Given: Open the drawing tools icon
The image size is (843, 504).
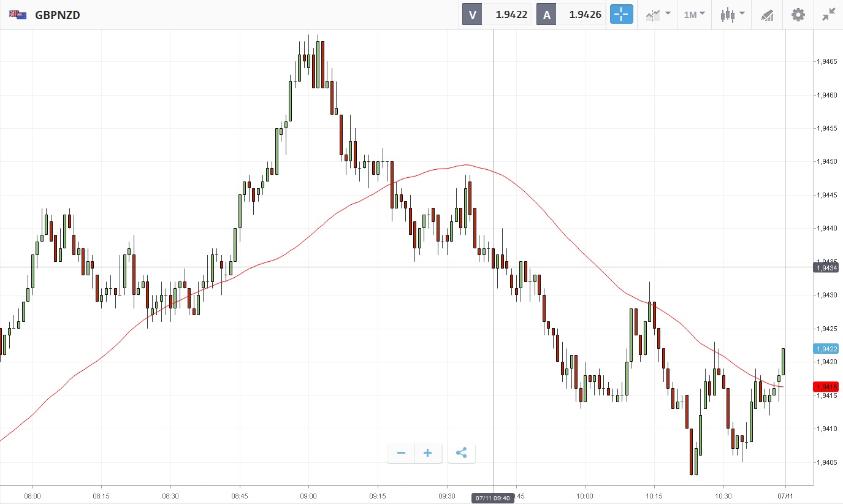Looking at the screenshot, I should tap(767, 14).
